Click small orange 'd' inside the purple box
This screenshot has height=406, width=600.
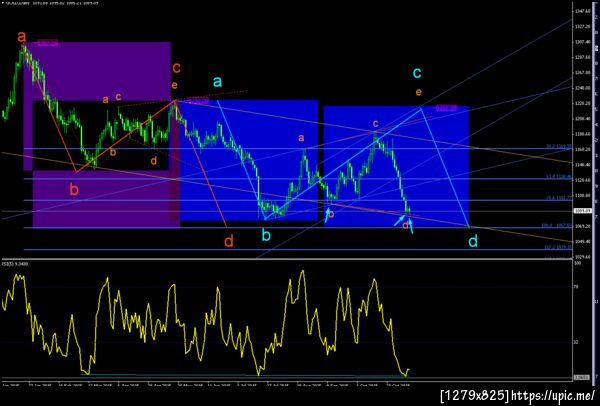click(153, 161)
